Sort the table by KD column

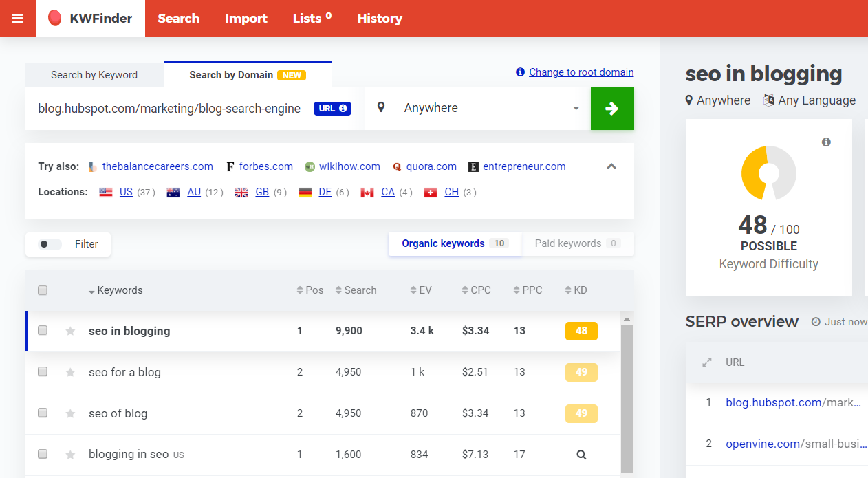[x=576, y=290]
